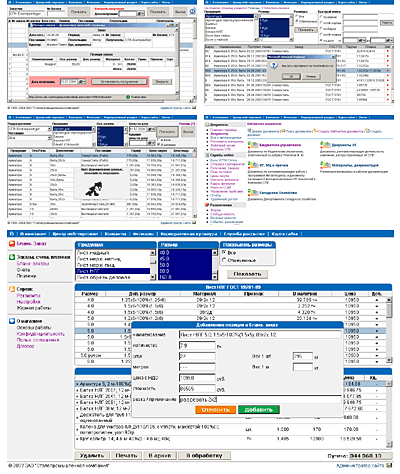The image size is (400, 474).
Task: Open Контакты in the bottom navigation
Action: coord(115,234)
